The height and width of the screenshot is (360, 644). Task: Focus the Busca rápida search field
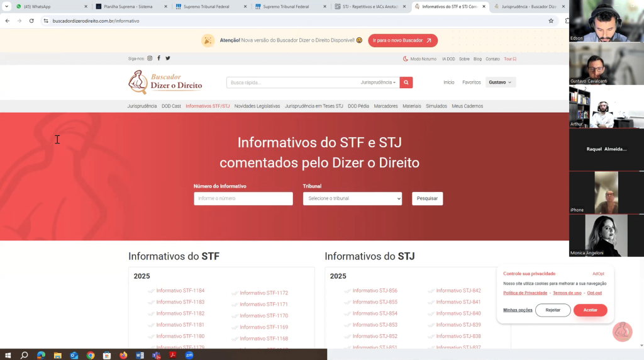[x=292, y=82]
